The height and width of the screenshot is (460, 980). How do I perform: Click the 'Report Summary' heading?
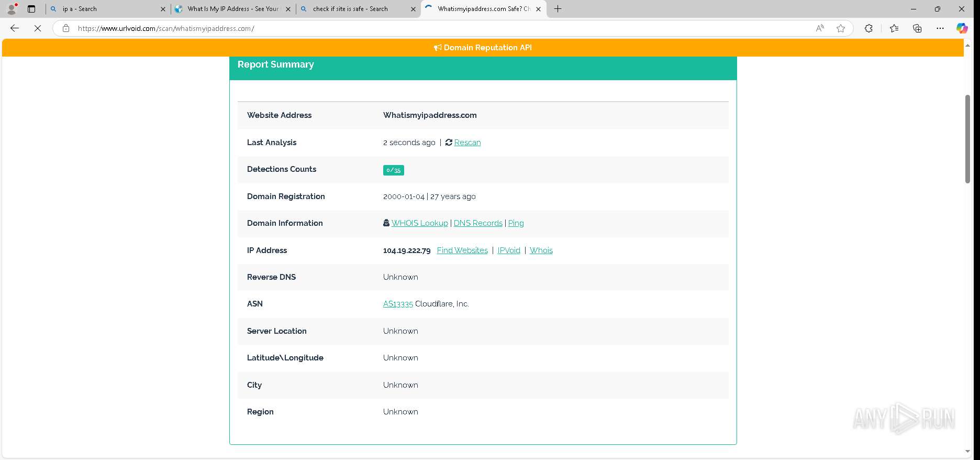(275, 64)
